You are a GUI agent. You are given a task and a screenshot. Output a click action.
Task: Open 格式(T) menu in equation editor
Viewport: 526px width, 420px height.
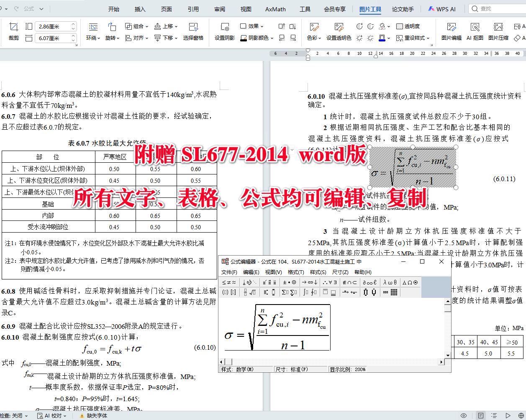tap(296, 272)
